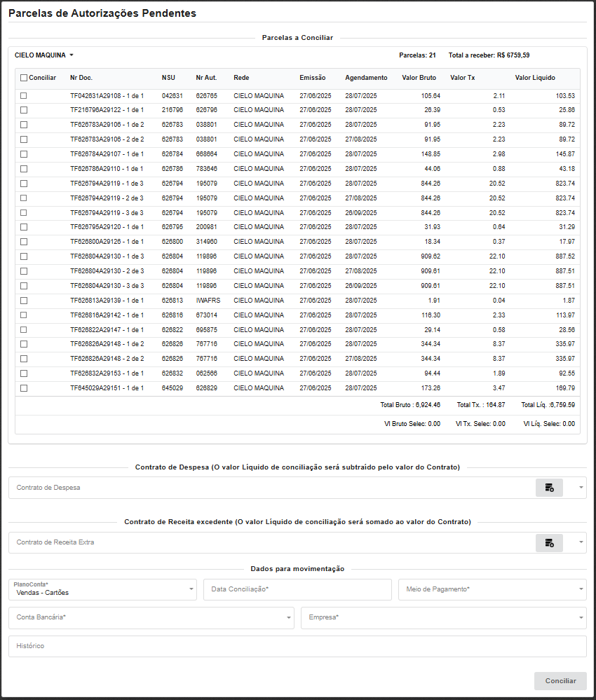Click the Conciliar button at the bottom

560,680
